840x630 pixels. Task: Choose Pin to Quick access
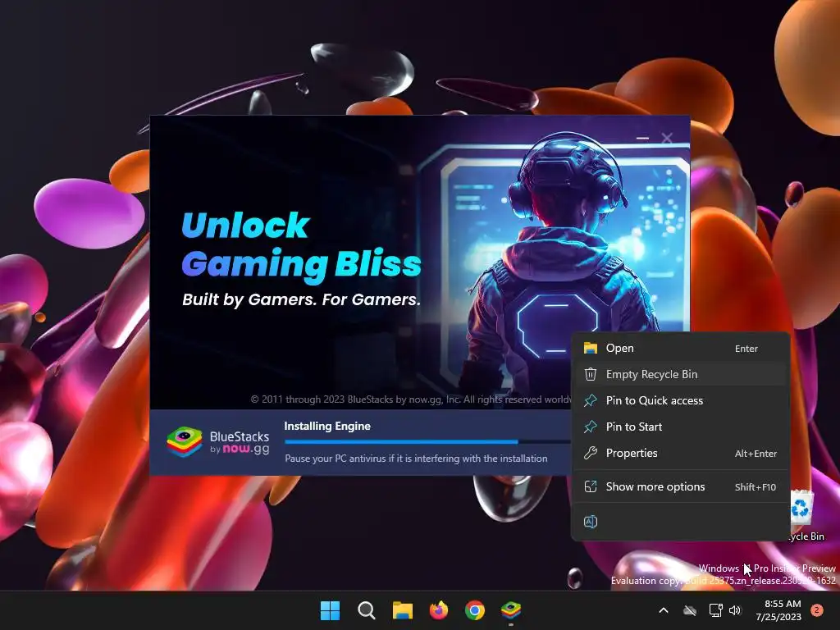tap(680, 400)
